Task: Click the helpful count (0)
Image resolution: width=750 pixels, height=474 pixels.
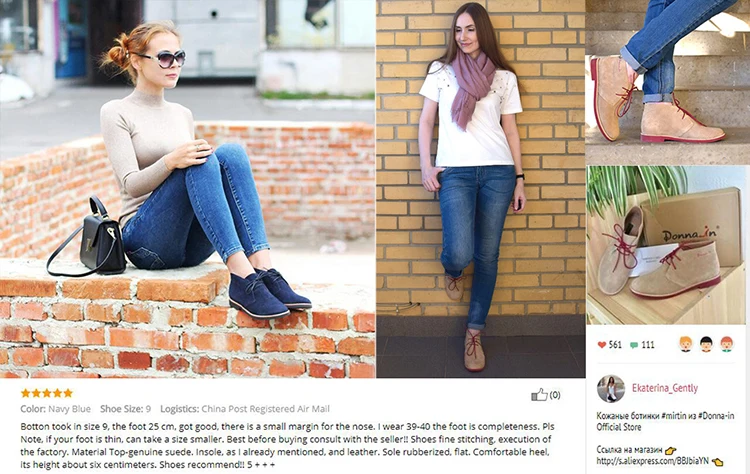Action: 555,395
